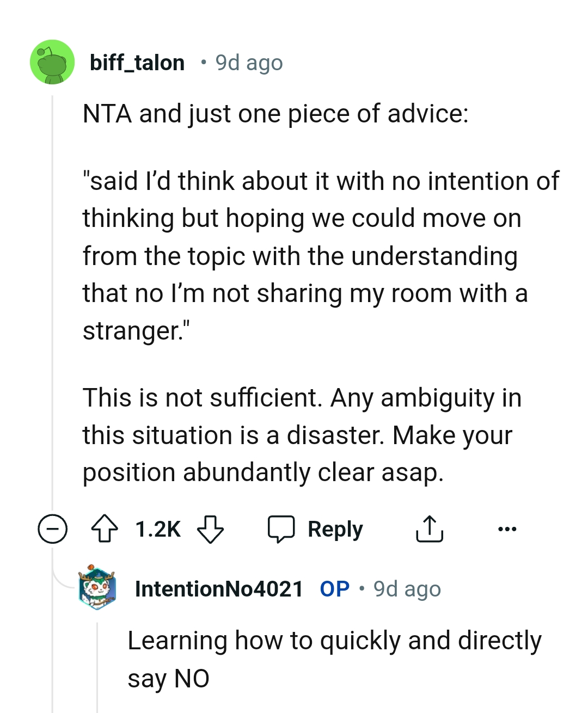
Task: Click the "NTA and just one piece" line
Action: [275, 114]
